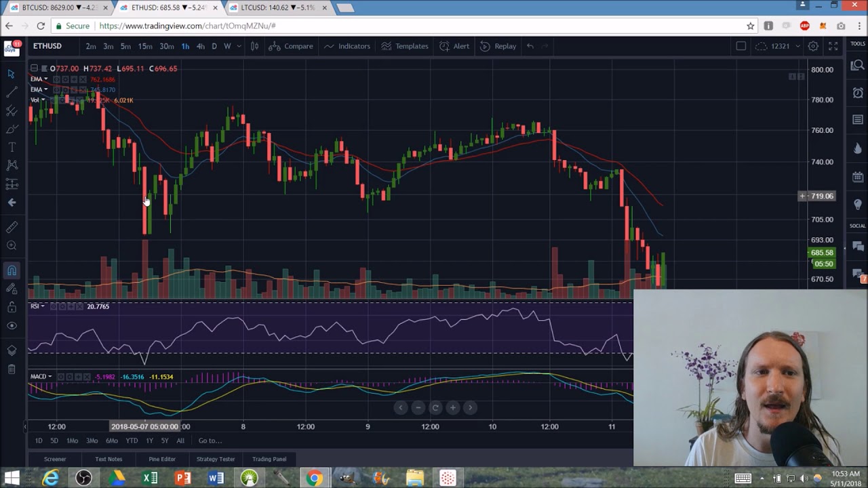This screenshot has width=868, height=488.
Task: Open Excel from the taskbar
Action: (150, 479)
